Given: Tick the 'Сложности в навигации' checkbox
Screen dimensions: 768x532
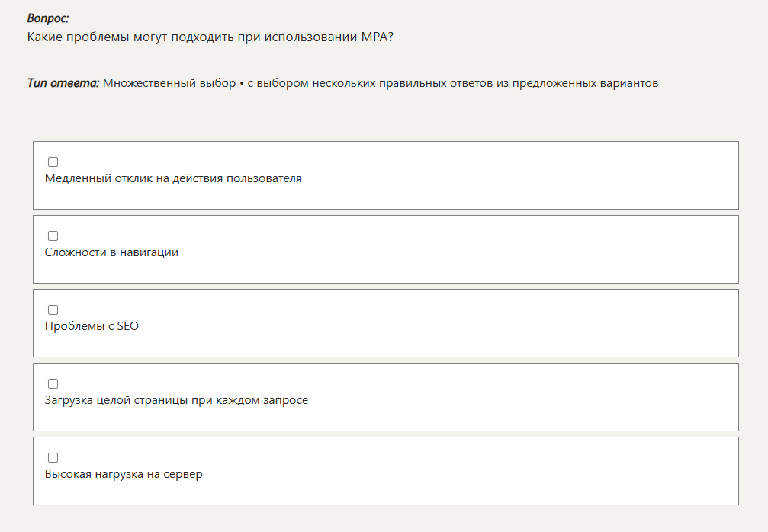Looking at the screenshot, I should click(53, 236).
